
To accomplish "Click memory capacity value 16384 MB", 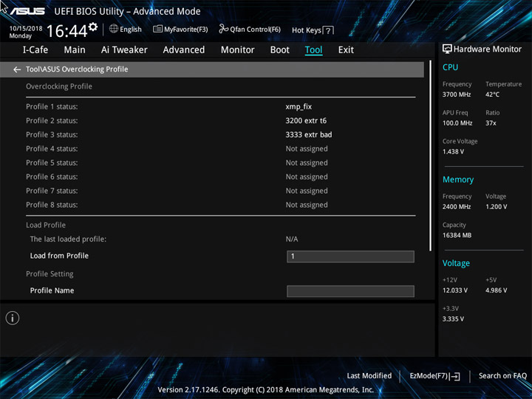I will [x=457, y=235].
